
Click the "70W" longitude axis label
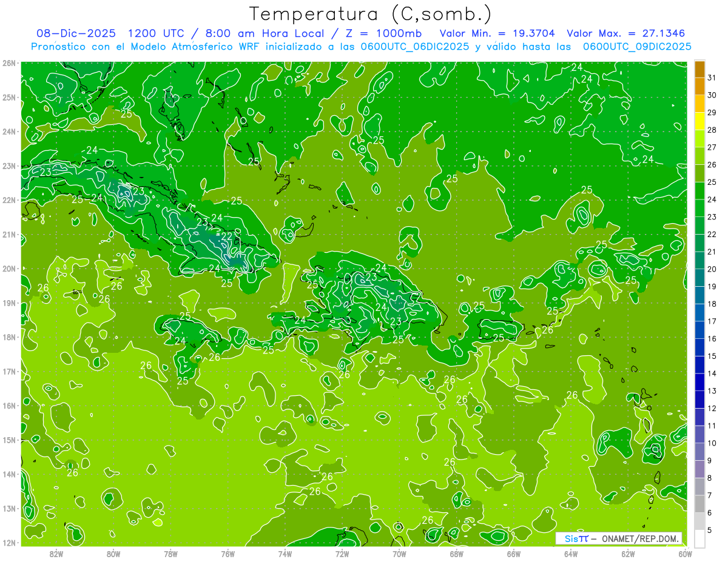[x=399, y=554]
